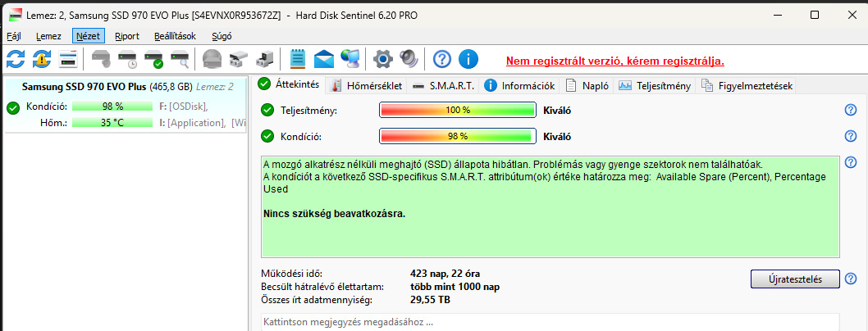Viewport: 868px width, 331px height.
Task: Click the blue Refresh arrows toolbar icon
Action: (x=16, y=58)
